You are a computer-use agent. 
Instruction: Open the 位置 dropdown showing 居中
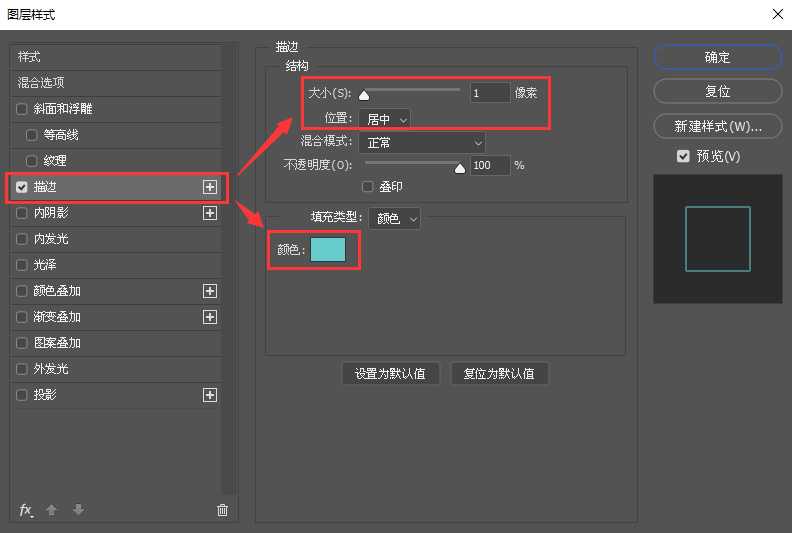(387, 119)
